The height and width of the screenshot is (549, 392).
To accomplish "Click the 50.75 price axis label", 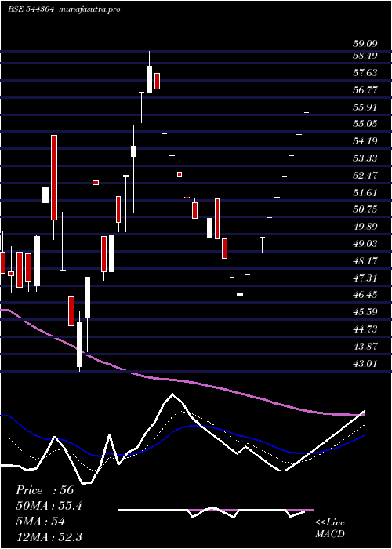I will click(365, 209).
